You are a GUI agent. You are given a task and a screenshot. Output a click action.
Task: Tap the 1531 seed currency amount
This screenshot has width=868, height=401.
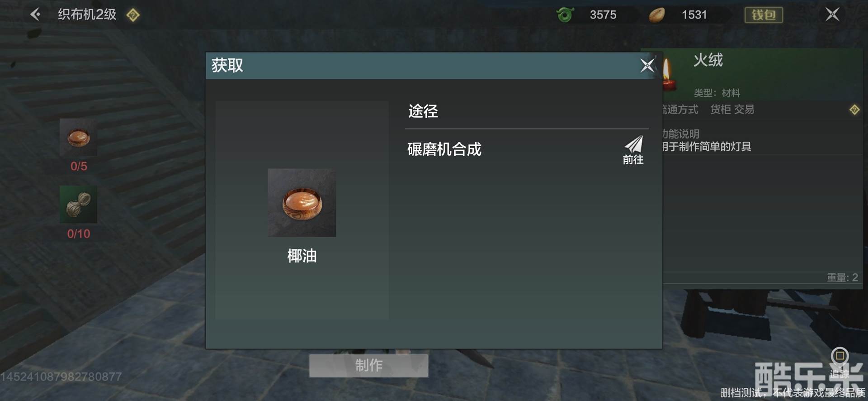[x=694, y=15]
